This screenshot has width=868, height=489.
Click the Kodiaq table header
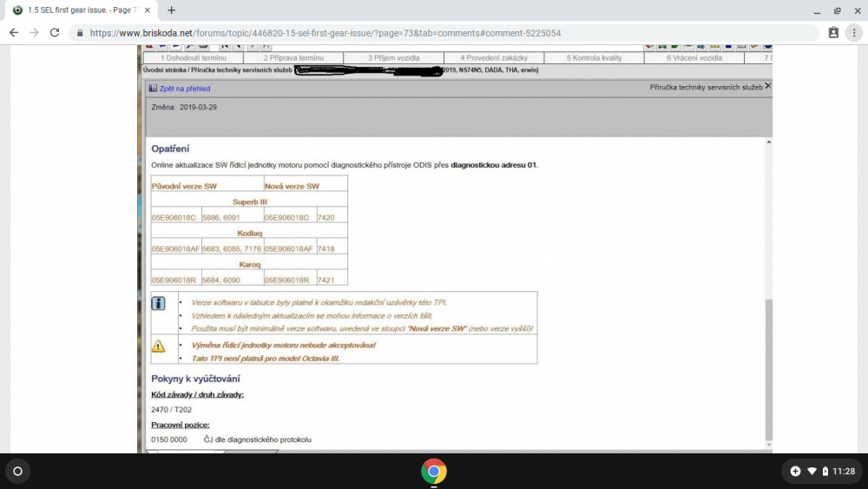[x=250, y=233]
